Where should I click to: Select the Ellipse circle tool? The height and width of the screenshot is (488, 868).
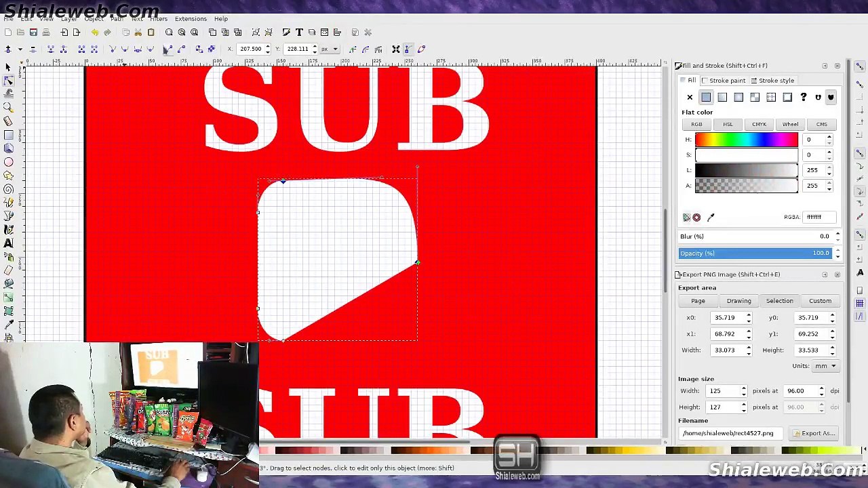tap(8, 162)
